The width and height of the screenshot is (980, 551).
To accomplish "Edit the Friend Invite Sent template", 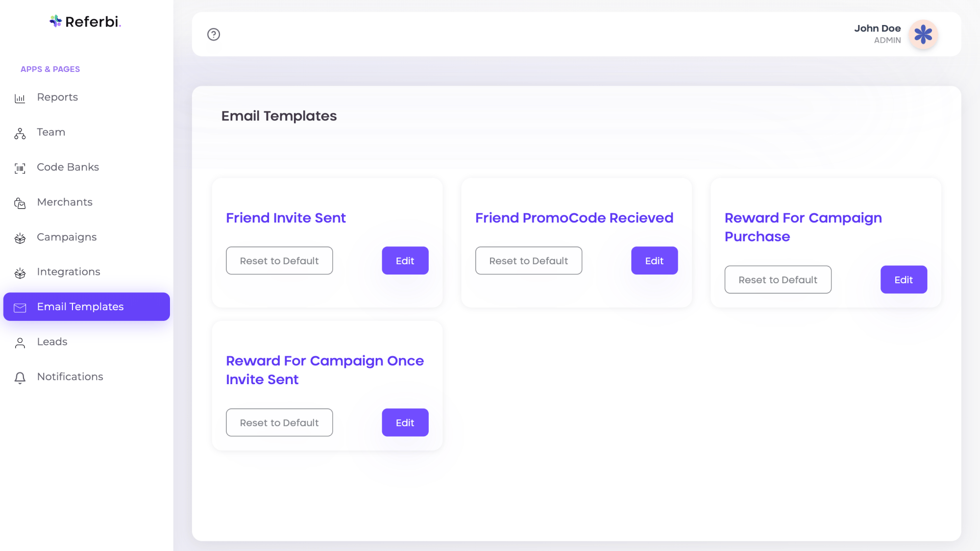I will pos(405,261).
